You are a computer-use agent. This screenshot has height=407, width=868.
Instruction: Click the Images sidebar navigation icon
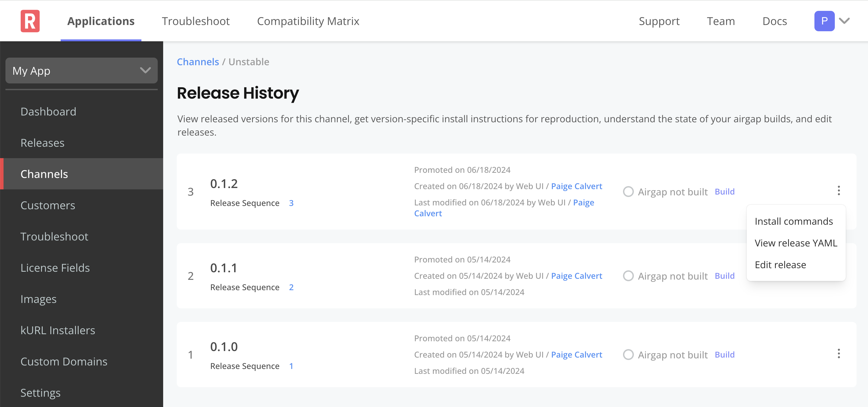pos(38,299)
